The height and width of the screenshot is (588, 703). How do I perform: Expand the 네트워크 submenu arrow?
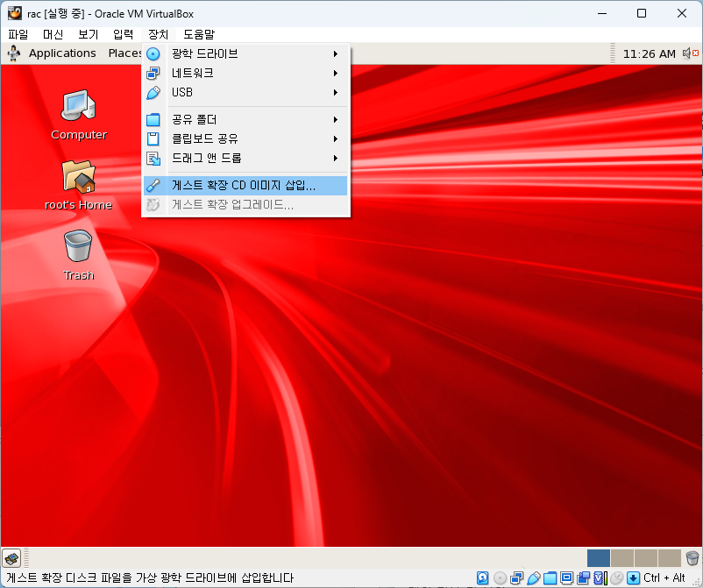[x=336, y=73]
